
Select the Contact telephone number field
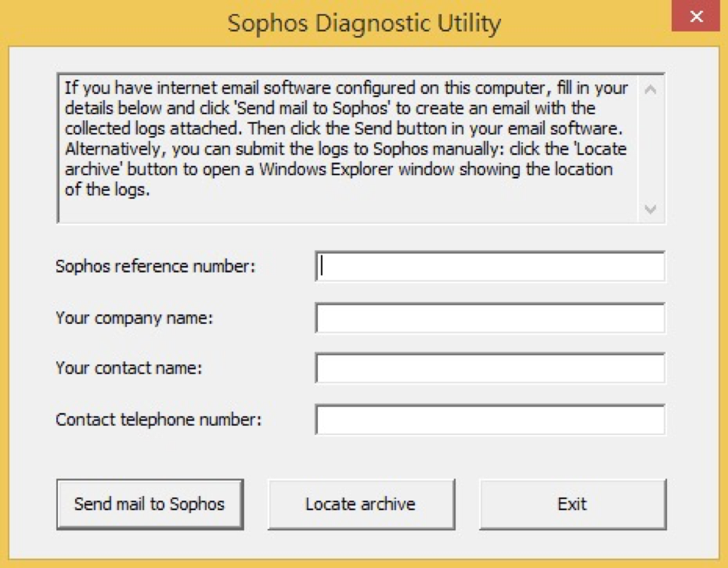pyautogui.click(x=490, y=419)
